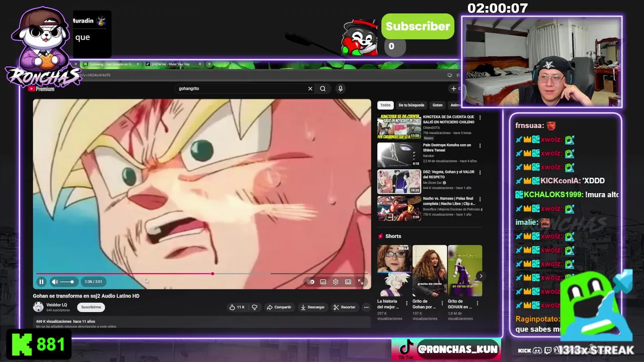The height and width of the screenshot is (362, 644).
Task: Open the player settings gear
Action: [336, 282]
